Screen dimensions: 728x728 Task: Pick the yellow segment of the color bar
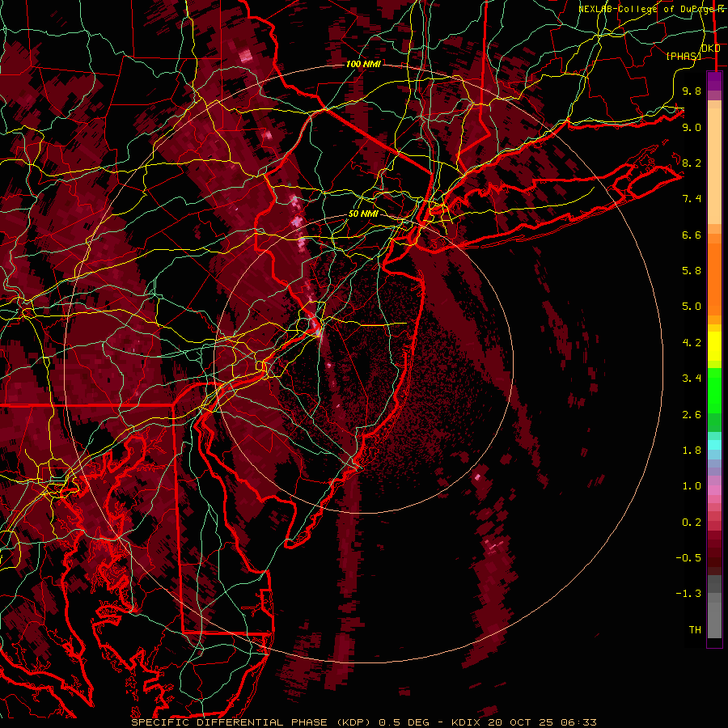[714, 346]
